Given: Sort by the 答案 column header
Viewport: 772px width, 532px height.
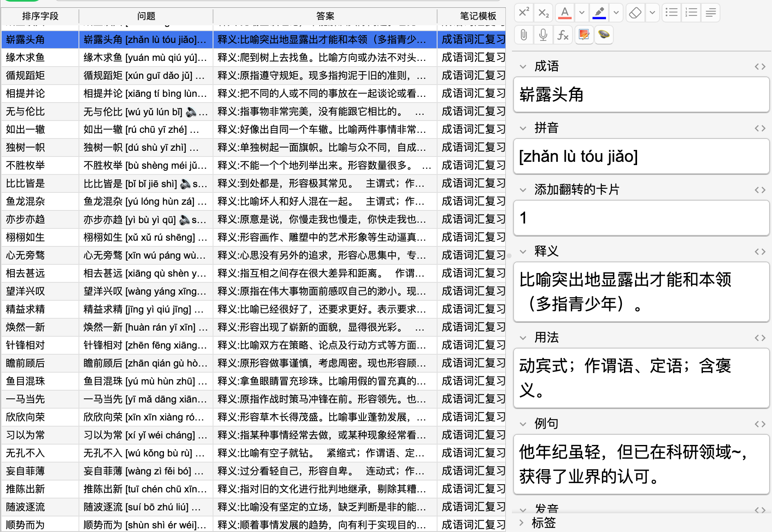Looking at the screenshot, I should 325,16.
